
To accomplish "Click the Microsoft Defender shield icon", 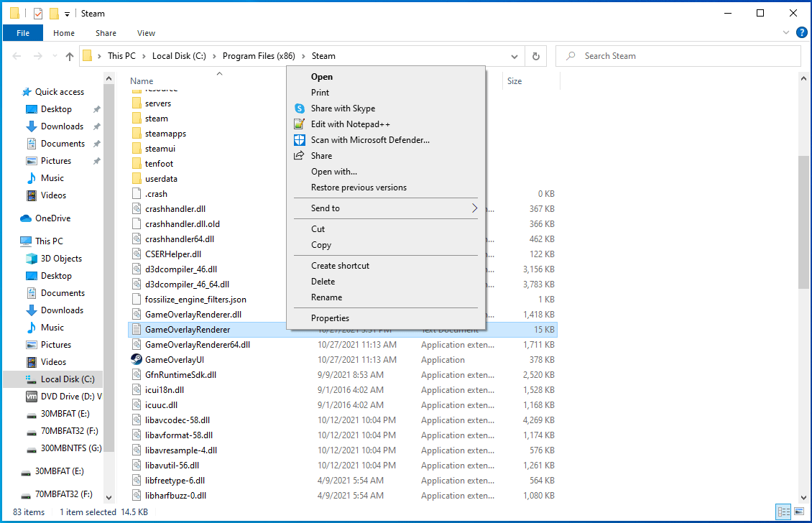I will 300,140.
